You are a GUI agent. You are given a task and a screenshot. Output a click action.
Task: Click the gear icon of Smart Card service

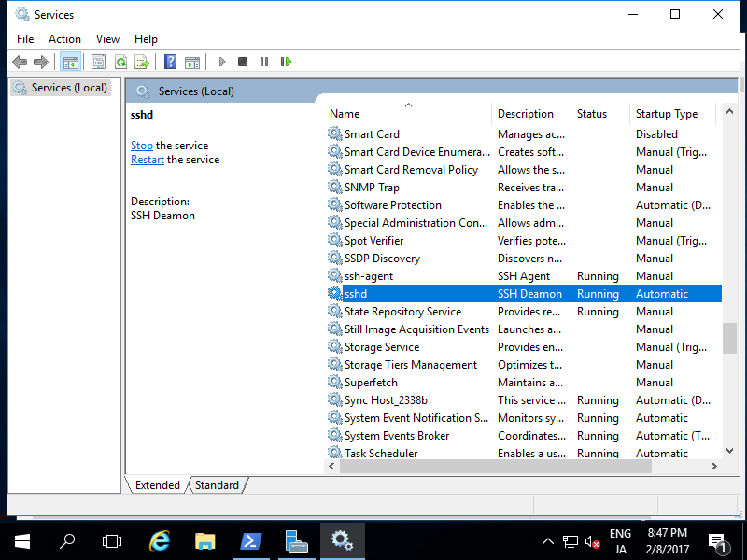click(x=335, y=133)
